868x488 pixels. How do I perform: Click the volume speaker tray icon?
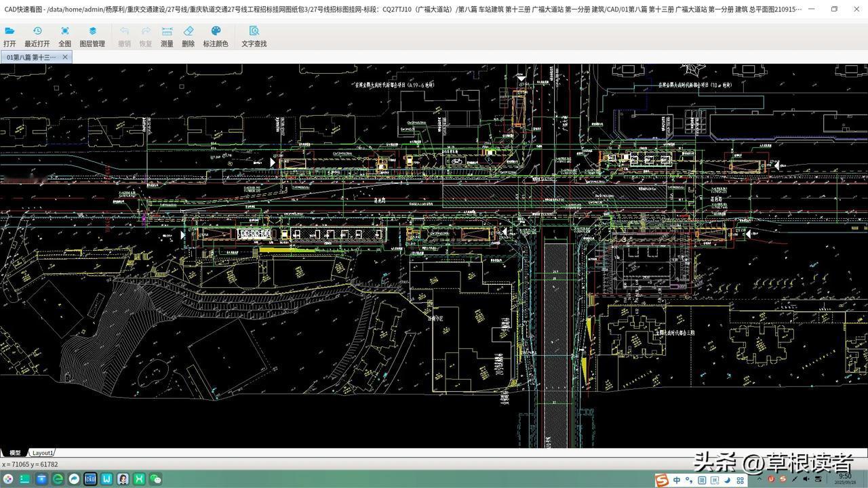coord(806,480)
